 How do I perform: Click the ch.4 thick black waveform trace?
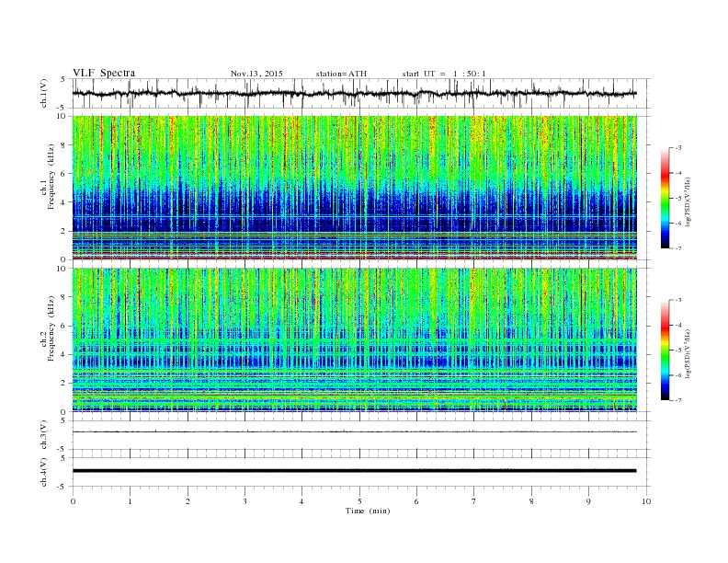tap(355, 471)
